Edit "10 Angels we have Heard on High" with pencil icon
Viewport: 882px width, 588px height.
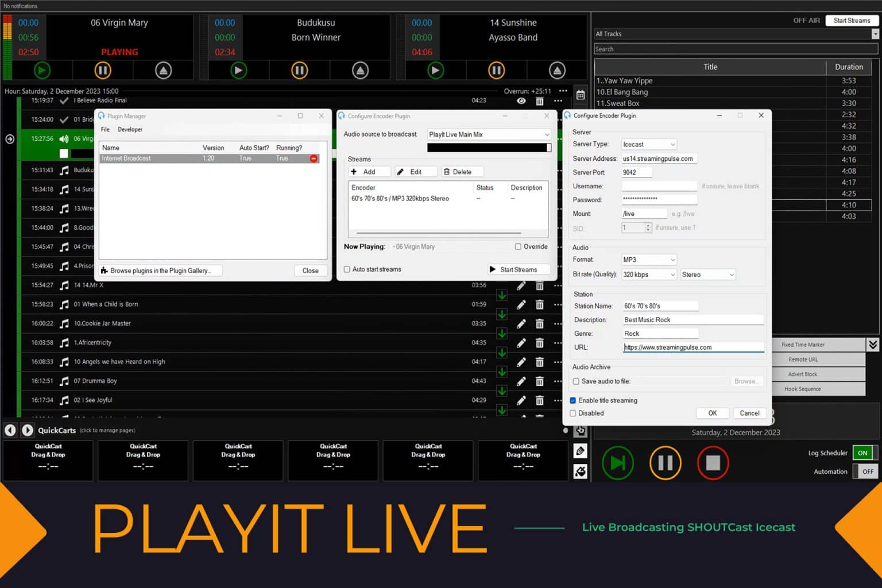click(521, 362)
